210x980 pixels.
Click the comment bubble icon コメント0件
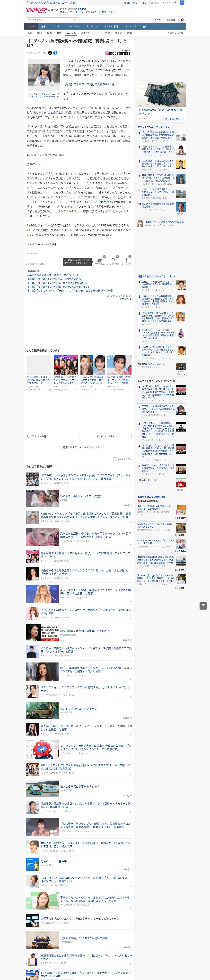29,436
